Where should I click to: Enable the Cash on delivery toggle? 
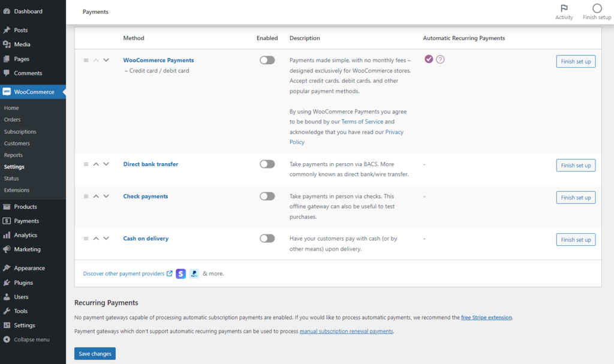(267, 238)
